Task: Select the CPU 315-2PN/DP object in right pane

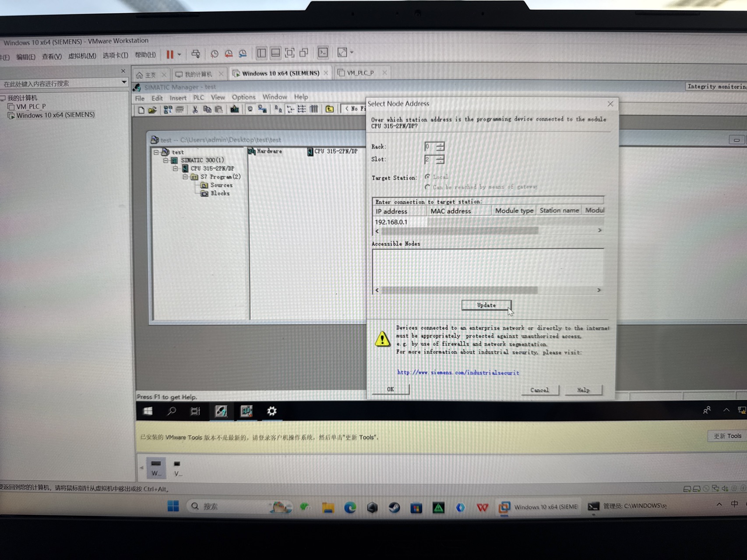Action: point(332,151)
